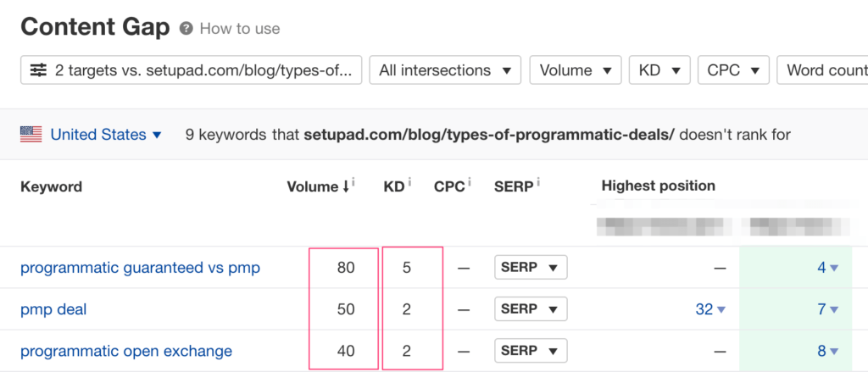Open the targets vs. setupad.com selector

click(192, 70)
